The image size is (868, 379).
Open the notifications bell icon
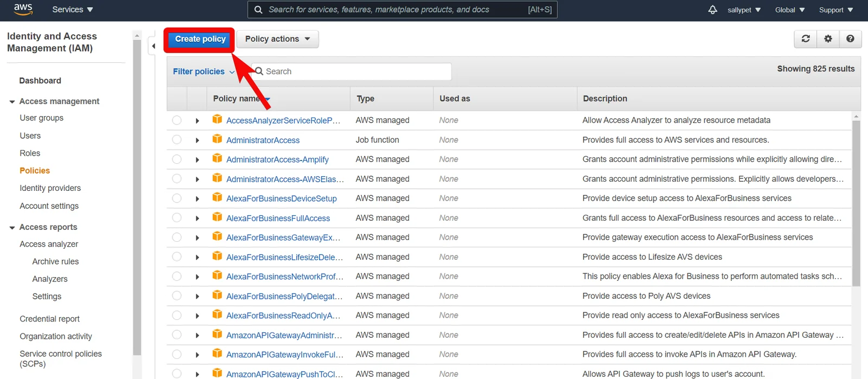click(x=712, y=10)
